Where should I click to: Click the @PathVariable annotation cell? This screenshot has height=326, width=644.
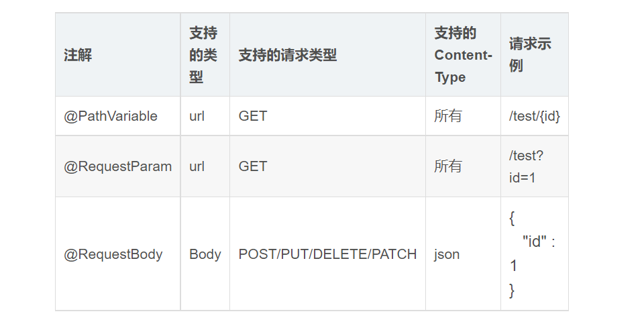(111, 116)
